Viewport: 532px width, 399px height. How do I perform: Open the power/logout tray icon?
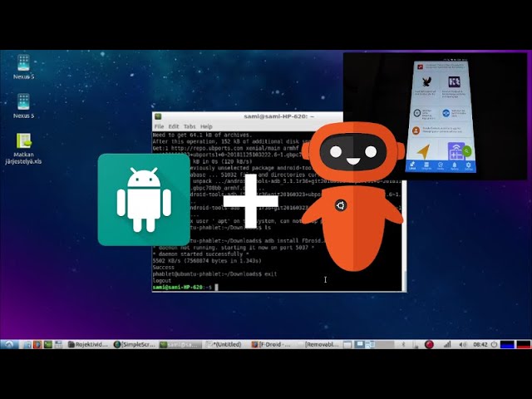point(494,345)
